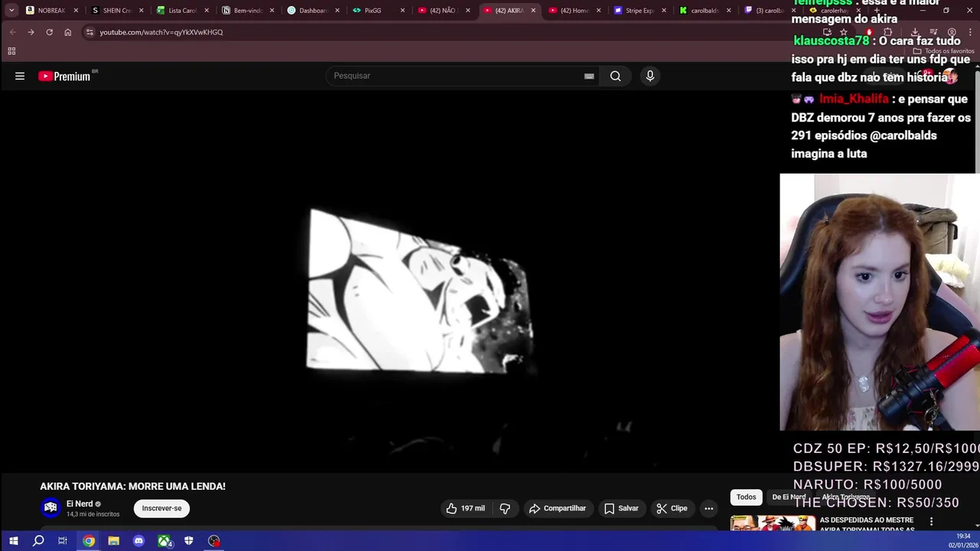Open Windows Security shield in taskbar
This screenshot has height=551, width=980.
tap(188, 541)
